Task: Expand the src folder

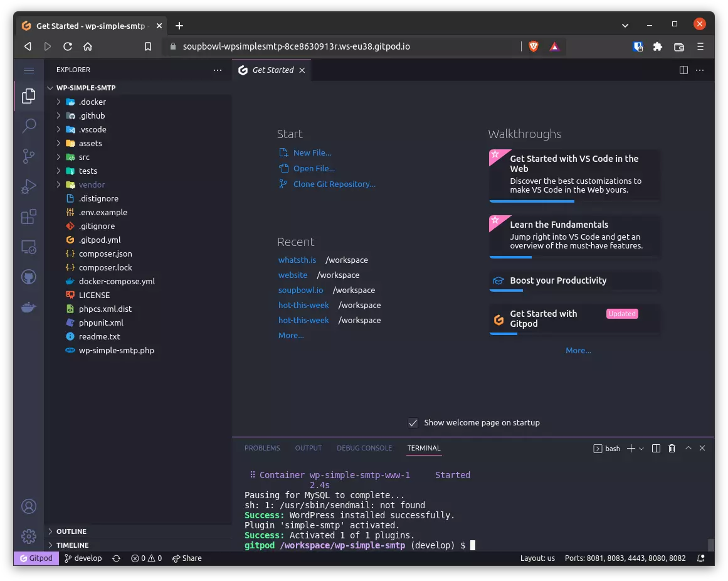Action: [x=84, y=157]
